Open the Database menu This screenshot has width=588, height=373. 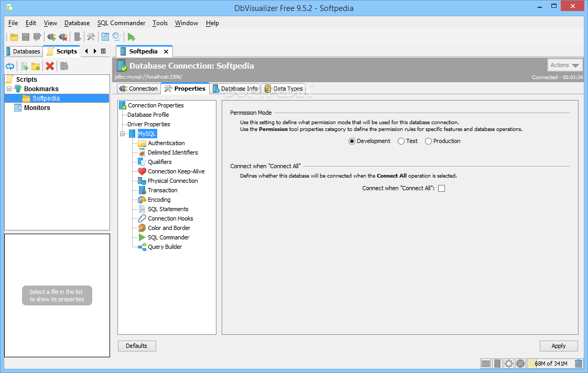click(77, 23)
